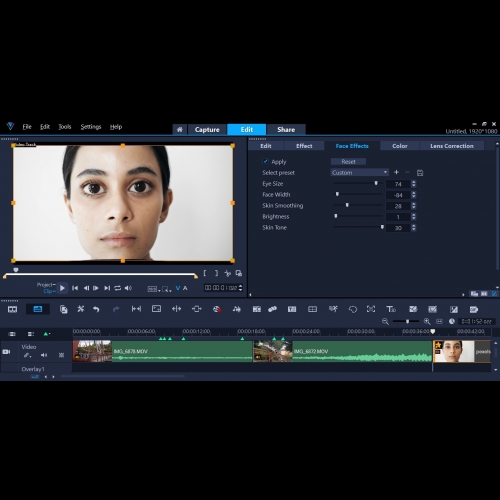Toggle the repeat loop playback button
500x500 pixels.
point(118,288)
